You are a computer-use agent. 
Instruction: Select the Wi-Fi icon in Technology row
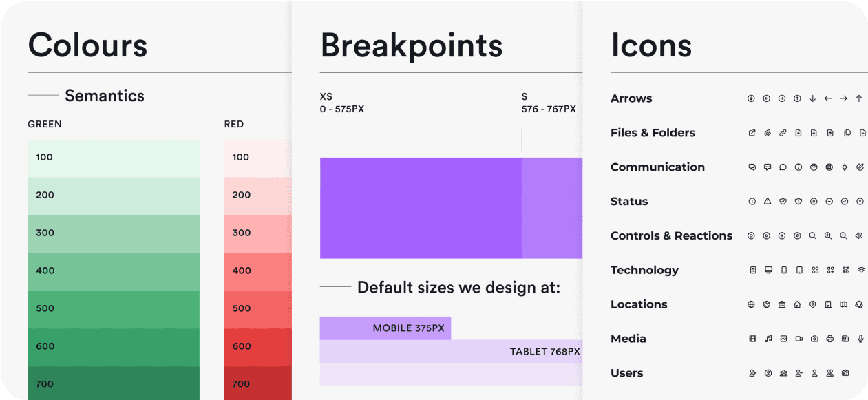coord(860,269)
